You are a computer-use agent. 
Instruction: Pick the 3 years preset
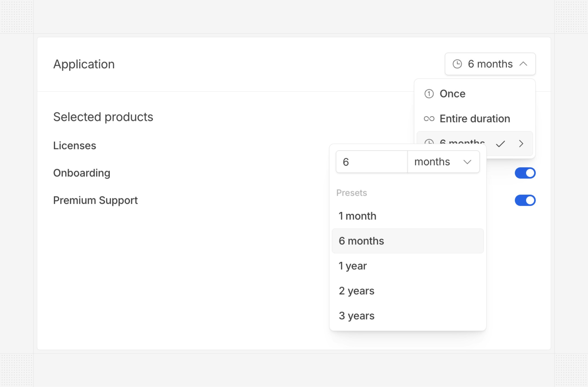(x=356, y=316)
